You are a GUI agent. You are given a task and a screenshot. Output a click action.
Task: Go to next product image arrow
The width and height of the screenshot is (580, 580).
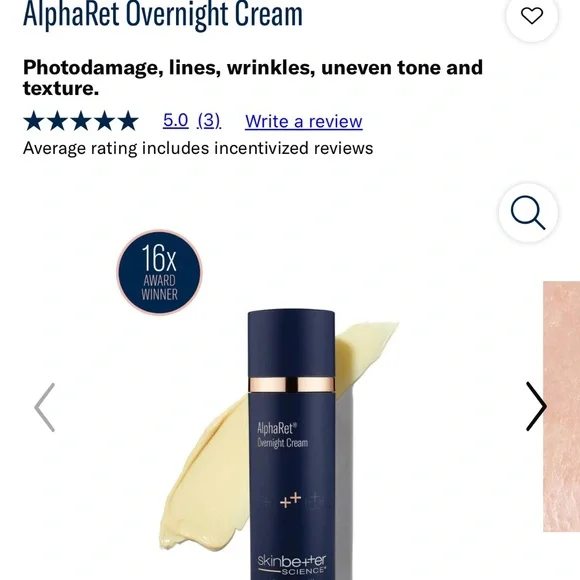coord(536,407)
